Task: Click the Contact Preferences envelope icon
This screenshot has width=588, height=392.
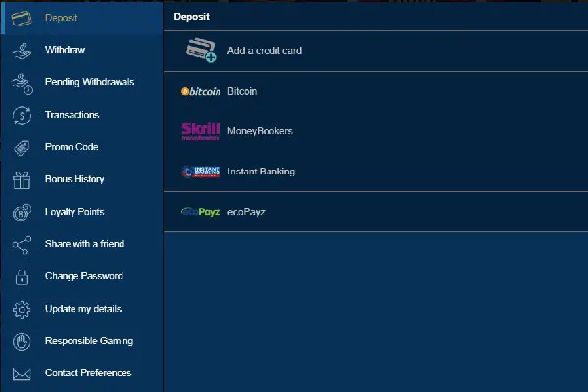Action: pos(22,373)
